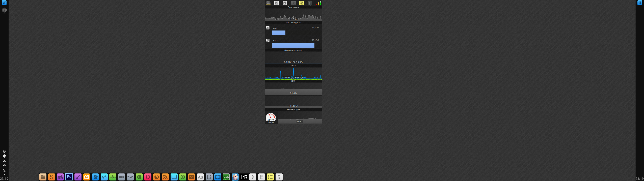Screen dimensions: 644x181
Task: Expand hidden tray icons with small arrow
Action: (4, 174)
